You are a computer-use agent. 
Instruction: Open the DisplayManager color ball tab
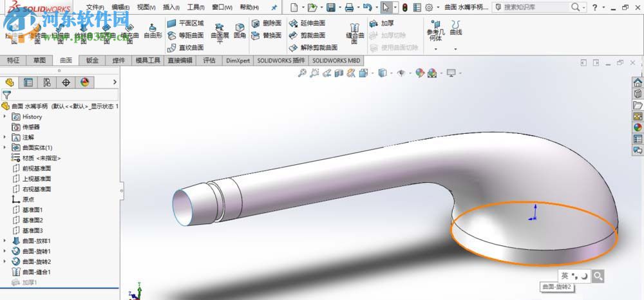(x=84, y=82)
